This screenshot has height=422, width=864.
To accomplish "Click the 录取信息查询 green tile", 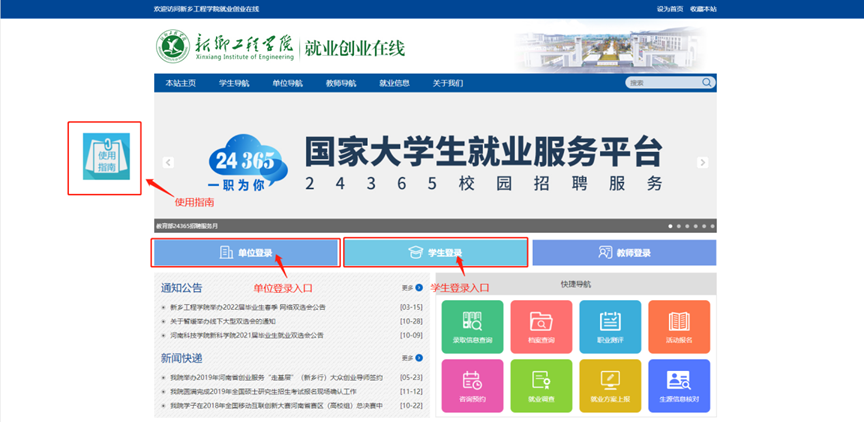I will pyautogui.click(x=471, y=327).
